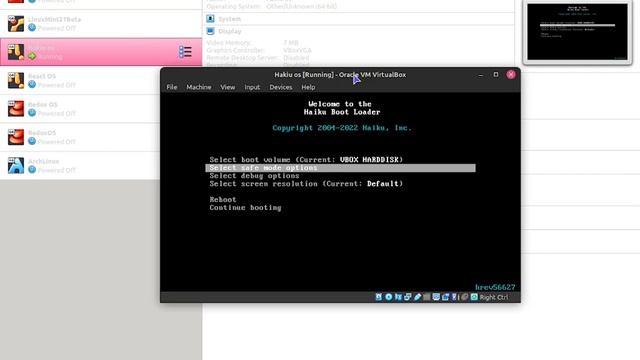Open the Input menu

click(x=252, y=87)
